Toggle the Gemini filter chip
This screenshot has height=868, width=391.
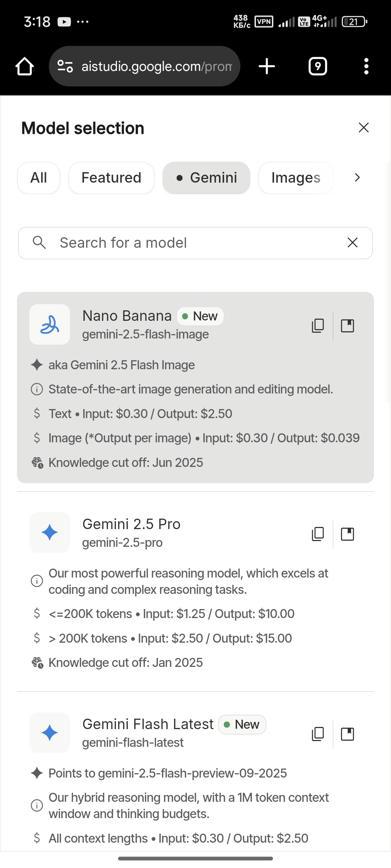[206, 178]
